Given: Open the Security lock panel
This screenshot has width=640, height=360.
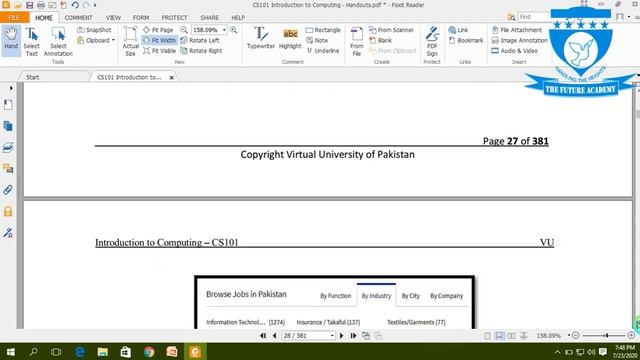Looking at the screenshot, I should [8, 211].
